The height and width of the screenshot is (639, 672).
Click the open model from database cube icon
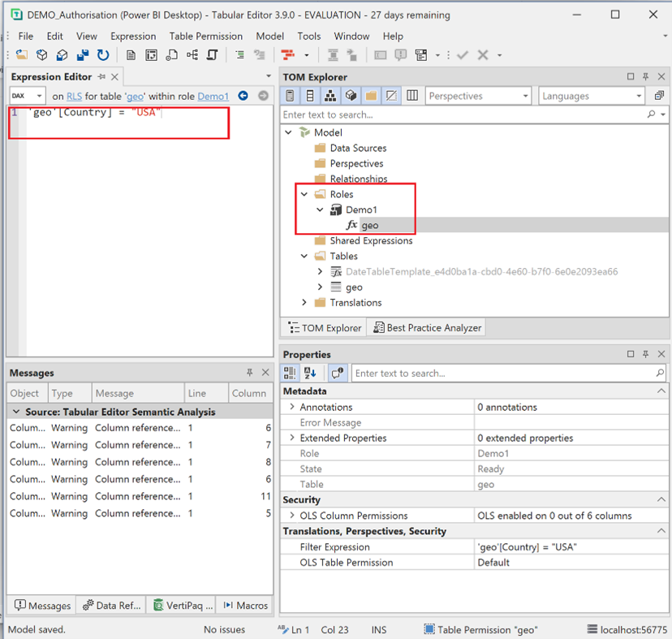coord(42,55)
